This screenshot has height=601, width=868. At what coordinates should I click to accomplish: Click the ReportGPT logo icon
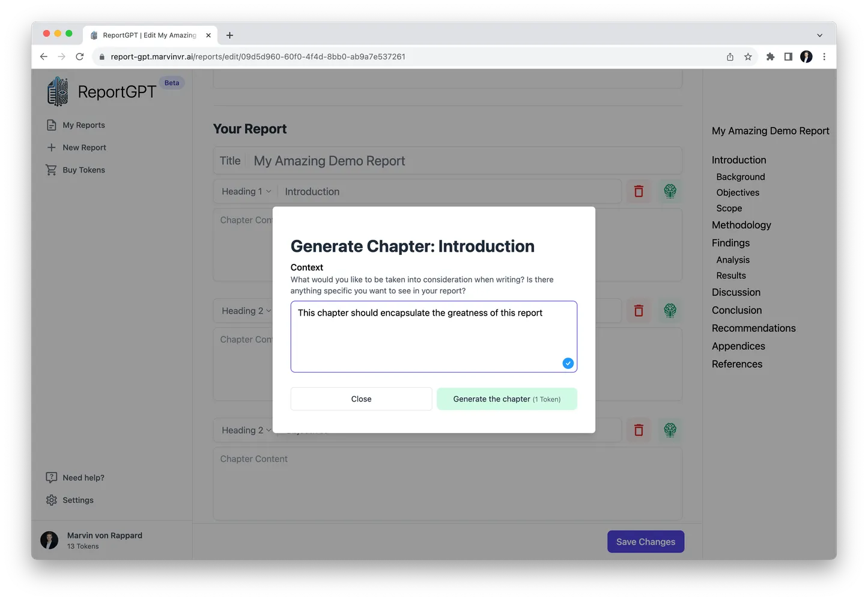(58, 91)
